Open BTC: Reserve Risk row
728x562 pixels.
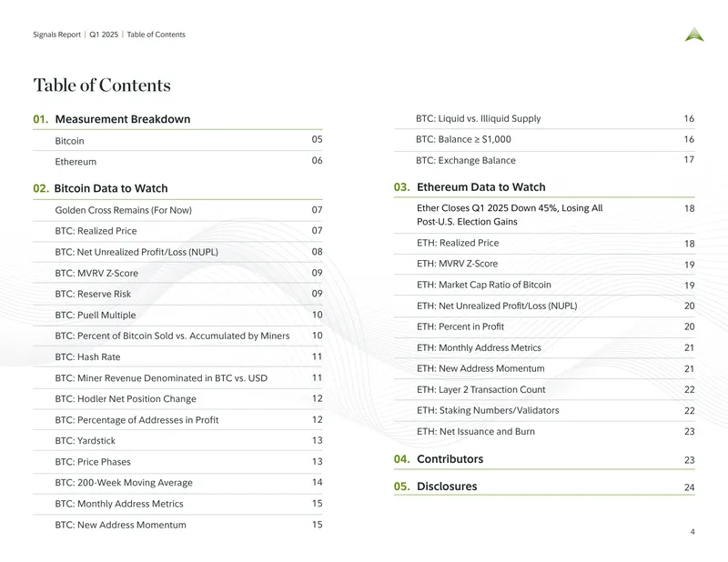[177, 294]
